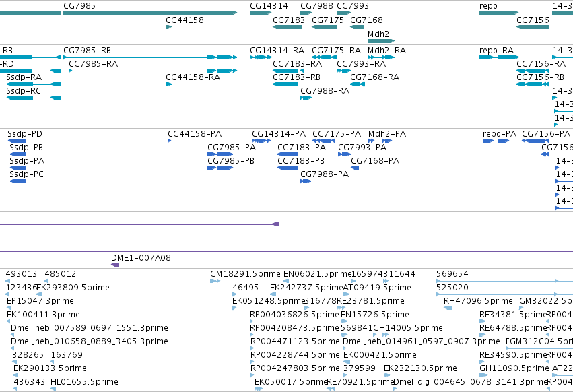Image resolution: width=573 pixels, height=392 pixels.
Task: Select the CG7988-RA transcript
Action: [306, 98]
